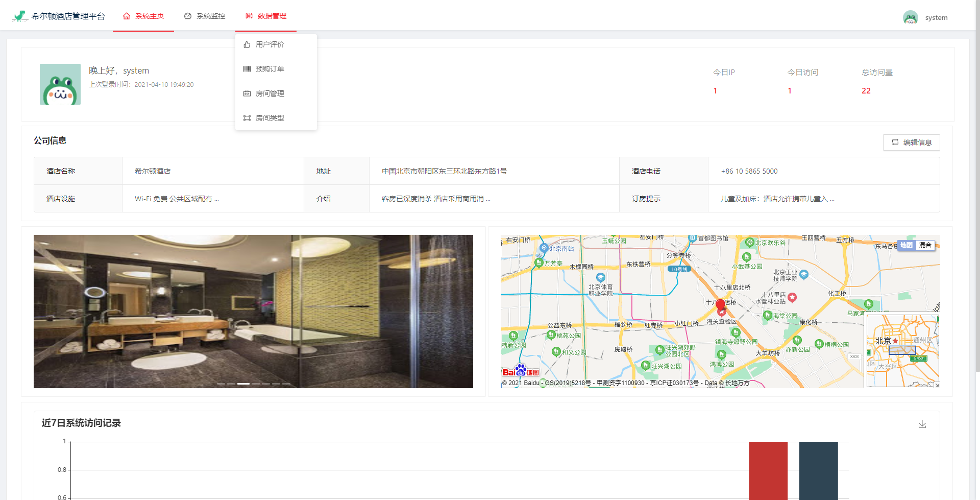This screenshot has width=980, height=500.
Task: Open 房间管理 menu entry
Action: pyautogui.click(x=270, y=93)
